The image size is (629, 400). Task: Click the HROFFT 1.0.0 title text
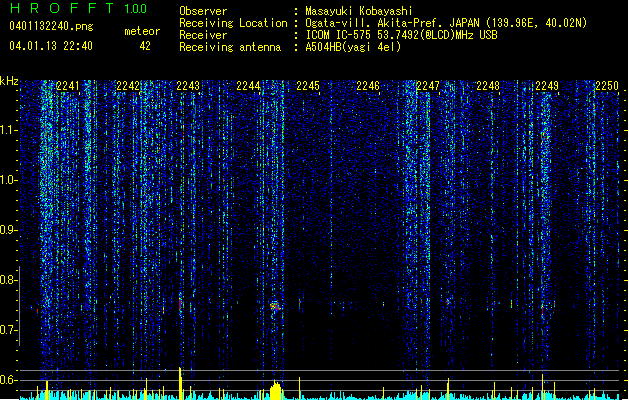78,8
